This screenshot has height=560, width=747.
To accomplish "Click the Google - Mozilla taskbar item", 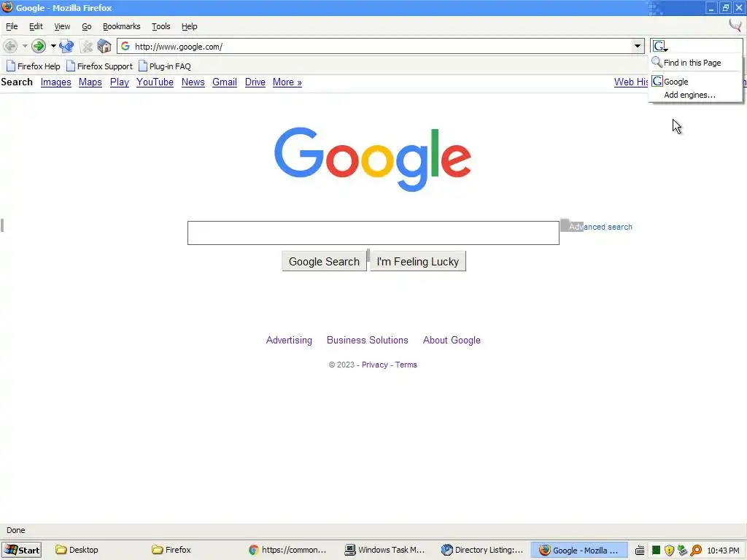I will pyautogui.click(x=578, y=550).
